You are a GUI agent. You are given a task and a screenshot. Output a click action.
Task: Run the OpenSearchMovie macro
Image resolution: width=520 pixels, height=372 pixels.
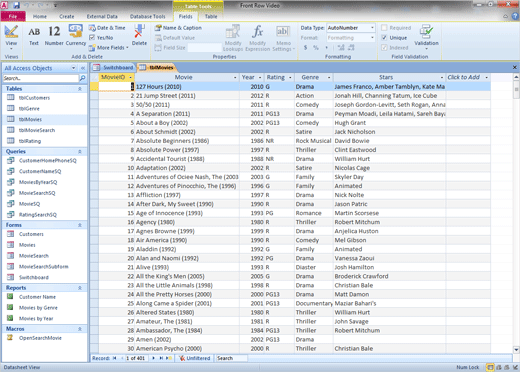pyautogui.click(x=40, y=338)
